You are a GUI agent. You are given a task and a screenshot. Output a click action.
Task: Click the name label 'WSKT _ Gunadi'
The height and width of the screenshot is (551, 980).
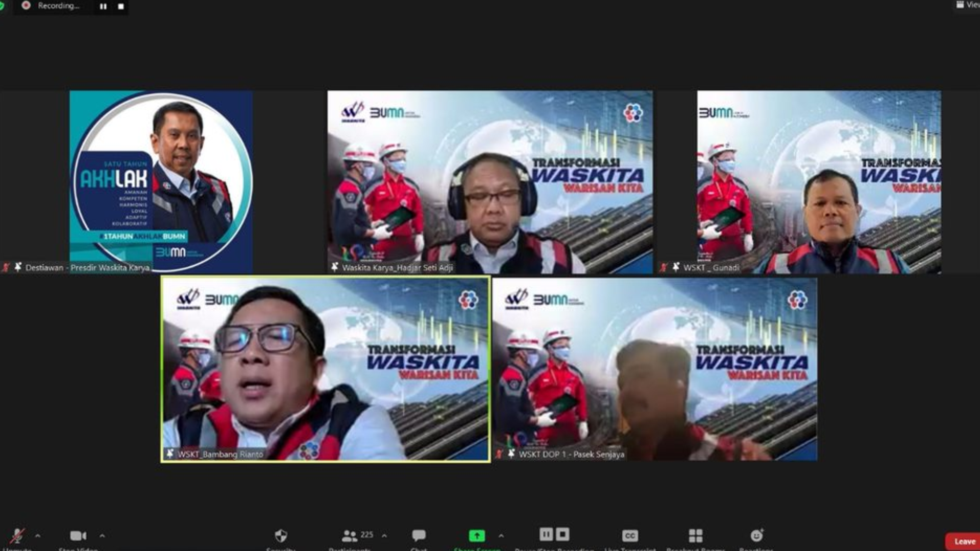point(711,267)
